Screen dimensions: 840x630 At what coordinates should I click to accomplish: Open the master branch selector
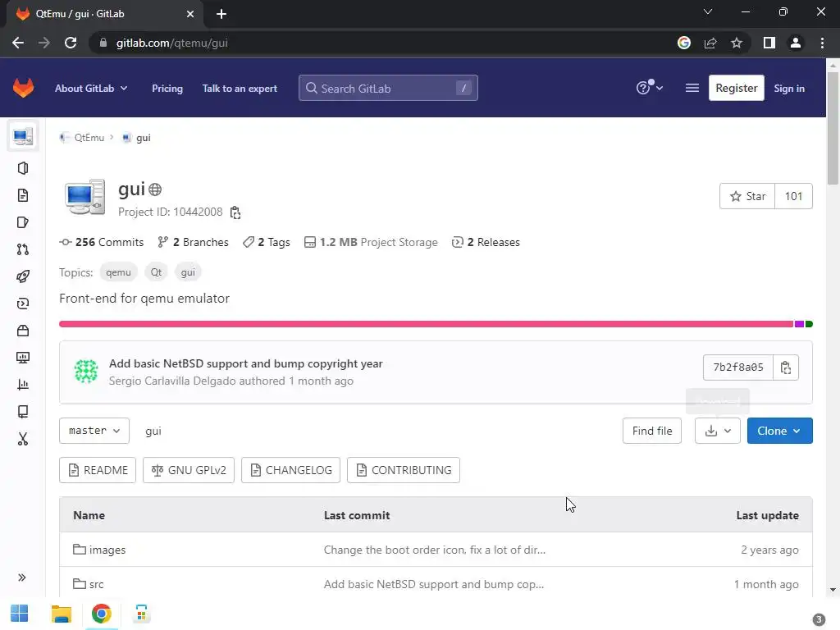pyautogui.click(x=94, y=431)
